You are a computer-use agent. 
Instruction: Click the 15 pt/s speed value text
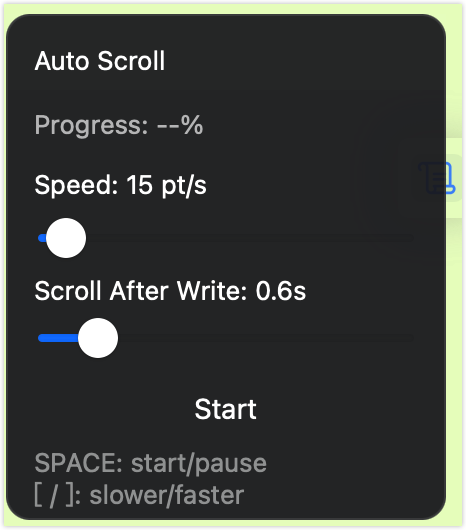pos(167,186)
